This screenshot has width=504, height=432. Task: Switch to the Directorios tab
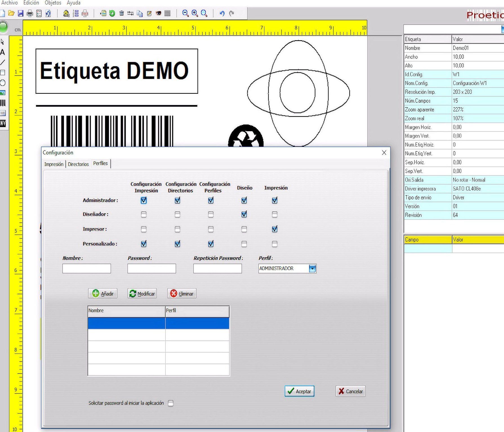click(x=78, y=164)
